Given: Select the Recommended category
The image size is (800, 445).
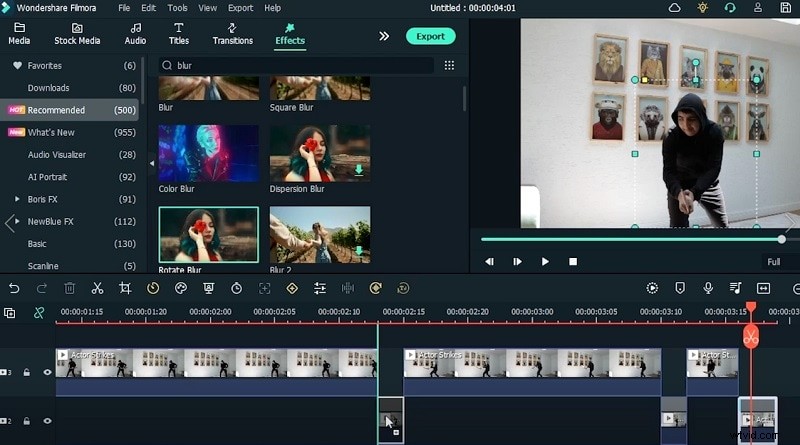Looking at the screenshot, I should tap(70, 110).
